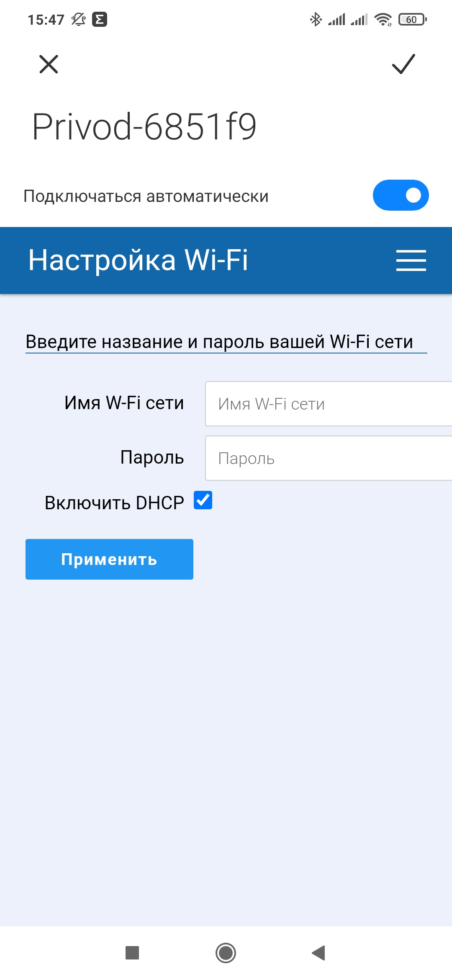Tap the muted bell notification icon
The image size is (452, 980).
coord(78,19)
